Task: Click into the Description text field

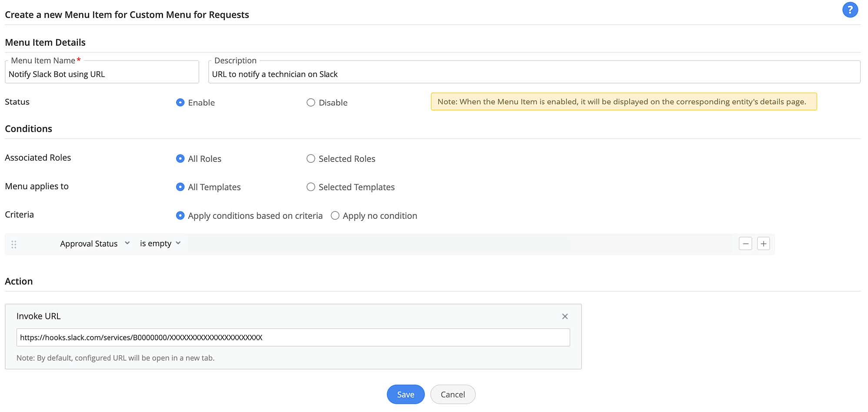Action: point(534,74)
